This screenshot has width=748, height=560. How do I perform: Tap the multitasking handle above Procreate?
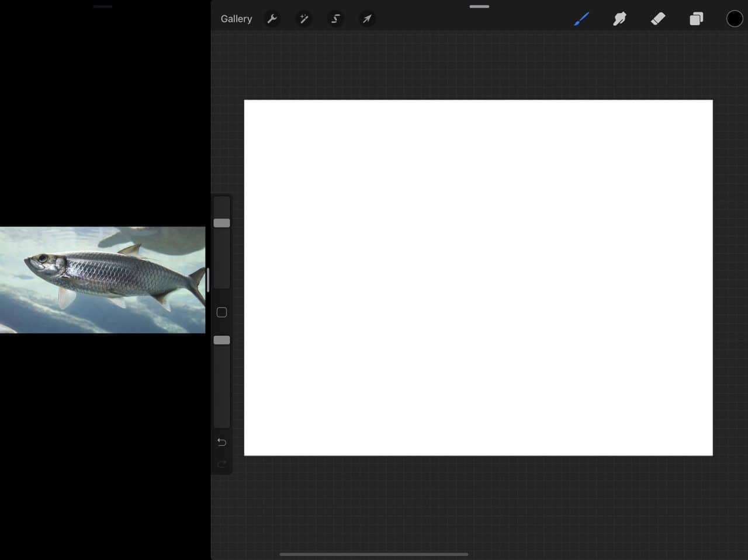click(x=479, y=6)
